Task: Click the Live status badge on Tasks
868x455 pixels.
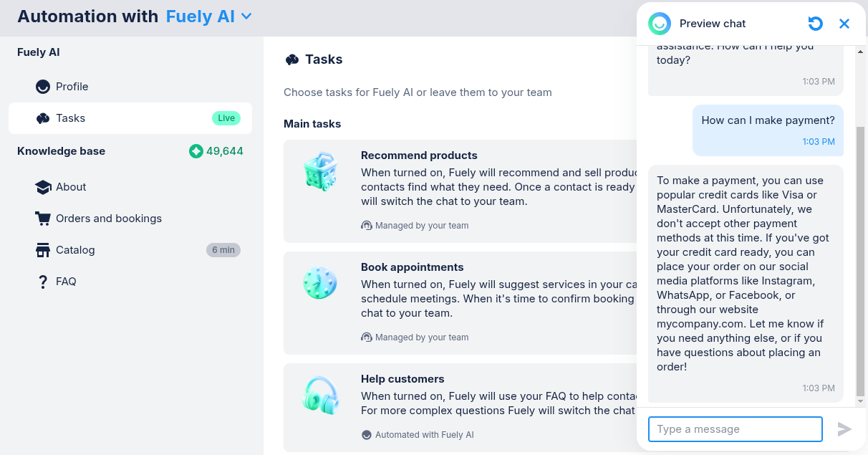Action: click(x=226, y=118)
